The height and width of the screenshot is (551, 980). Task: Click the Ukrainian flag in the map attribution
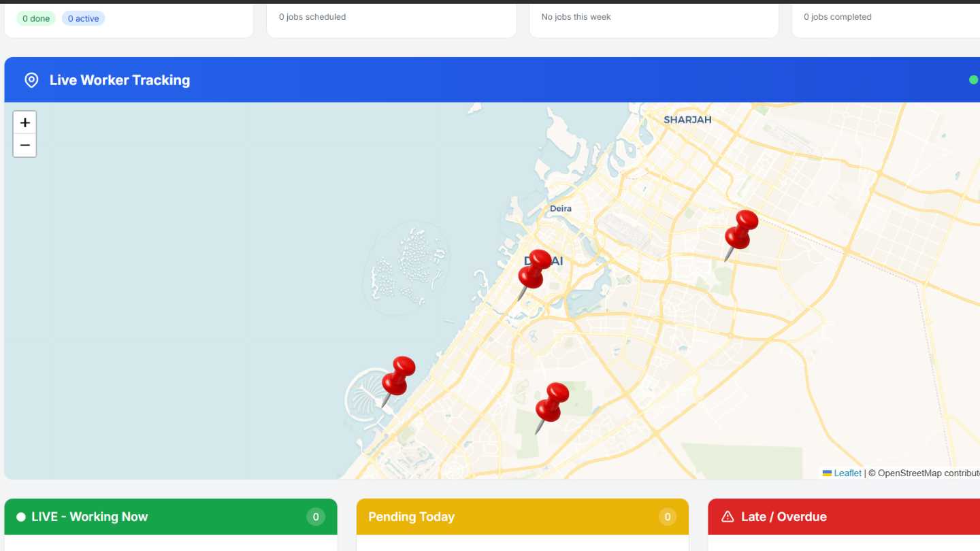click(826, 473)
